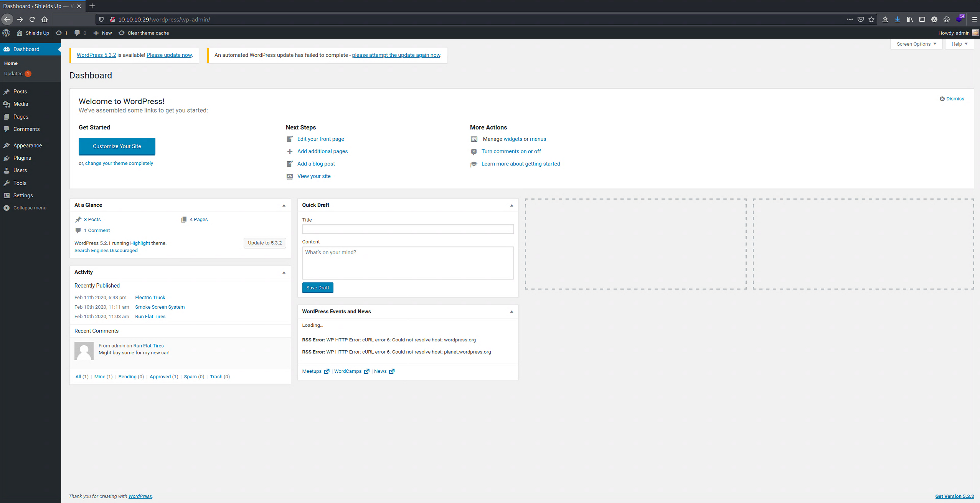Open Meetups via its external link icon
Viewport: 980px width, 503px height.
point(327,371)
